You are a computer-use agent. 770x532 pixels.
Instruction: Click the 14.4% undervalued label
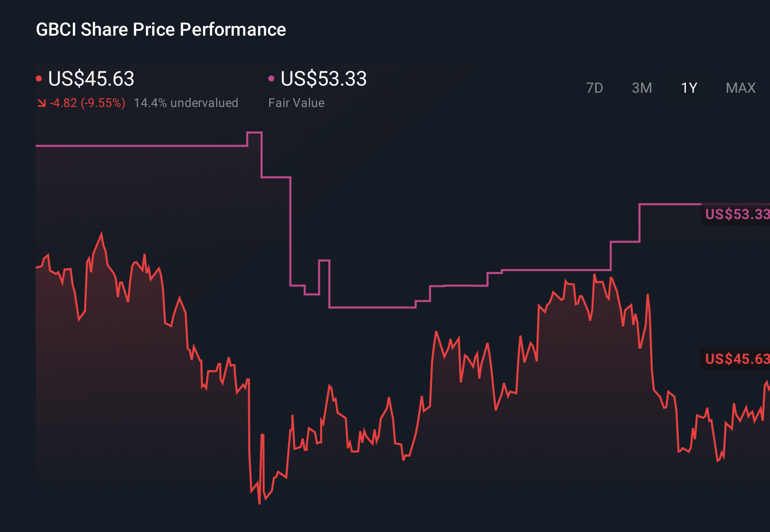pos(186,103)
